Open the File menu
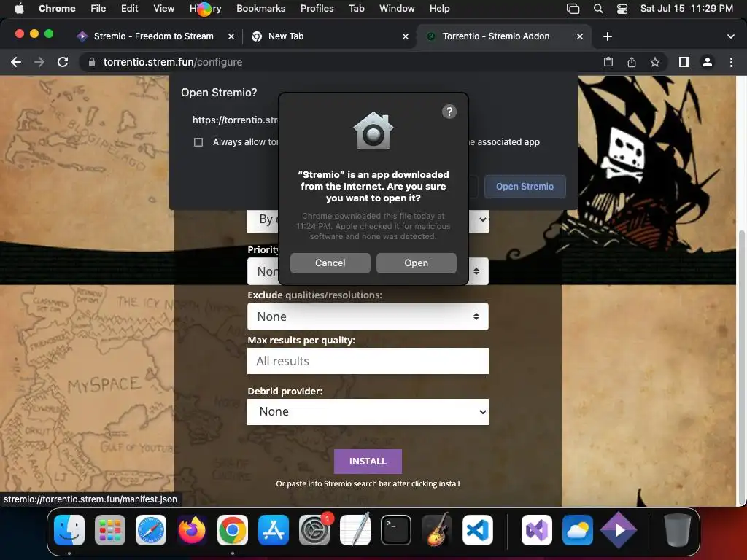The height and width of the screenshot is (560, 747). click(x=98, y=9)
